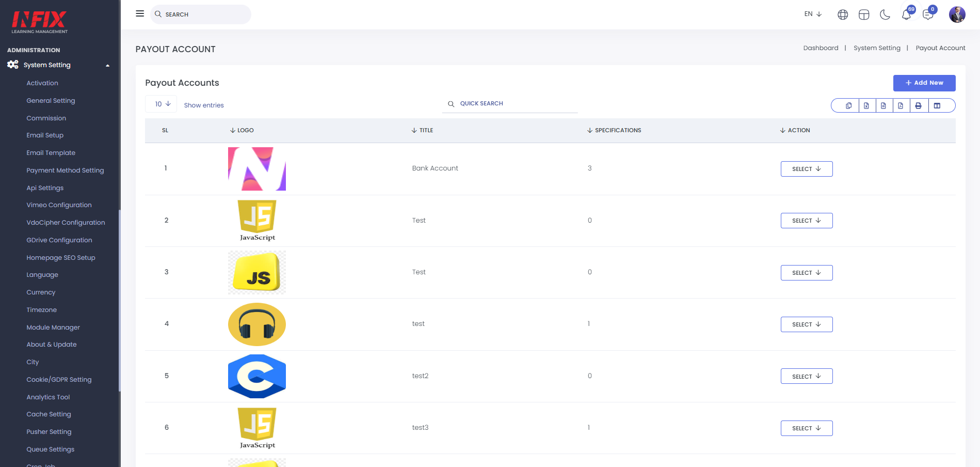
Task: Open SELECT dropdown for row 3 Test
Action: [807, 273]
